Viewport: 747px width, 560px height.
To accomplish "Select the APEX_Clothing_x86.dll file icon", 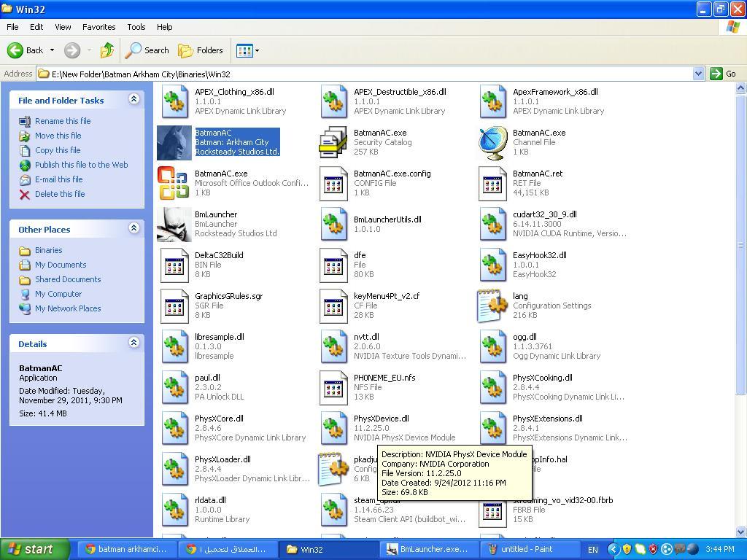I will coord(174,101).
